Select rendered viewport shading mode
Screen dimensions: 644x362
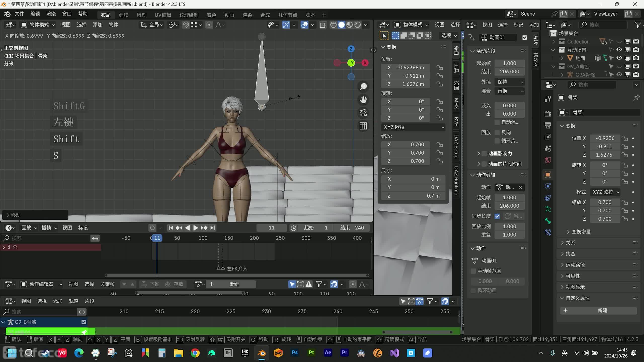tap(357, 25)
